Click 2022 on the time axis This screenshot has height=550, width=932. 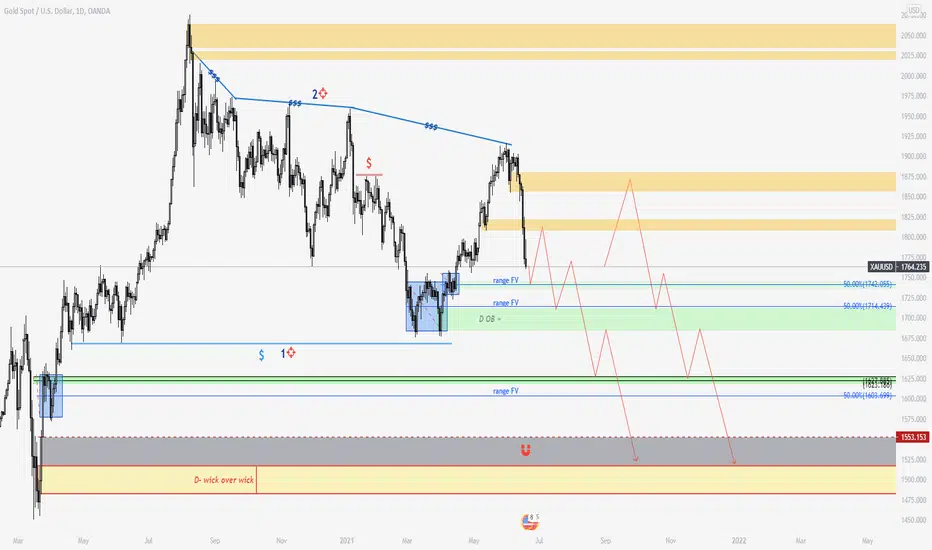[x=739, y=540]
